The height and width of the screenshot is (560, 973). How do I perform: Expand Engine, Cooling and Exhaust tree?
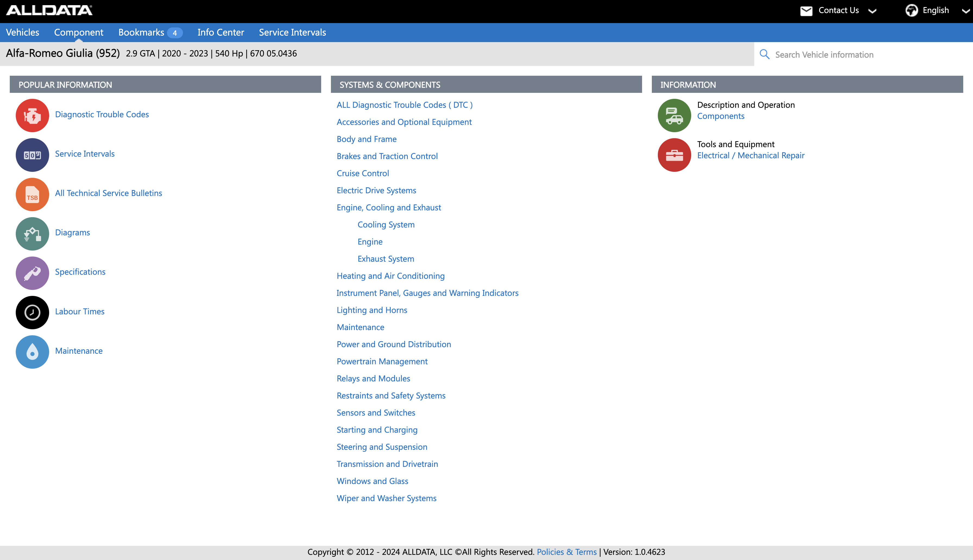[x=389, y=207]
